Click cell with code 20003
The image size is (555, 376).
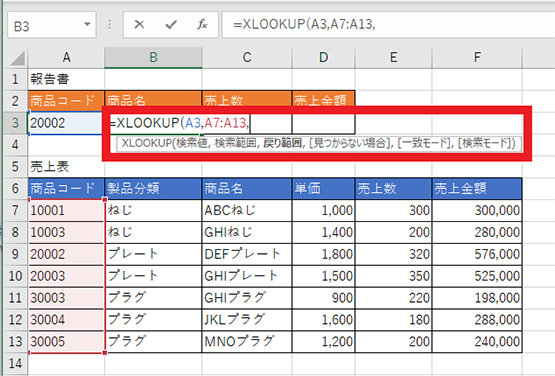[66, 276]
